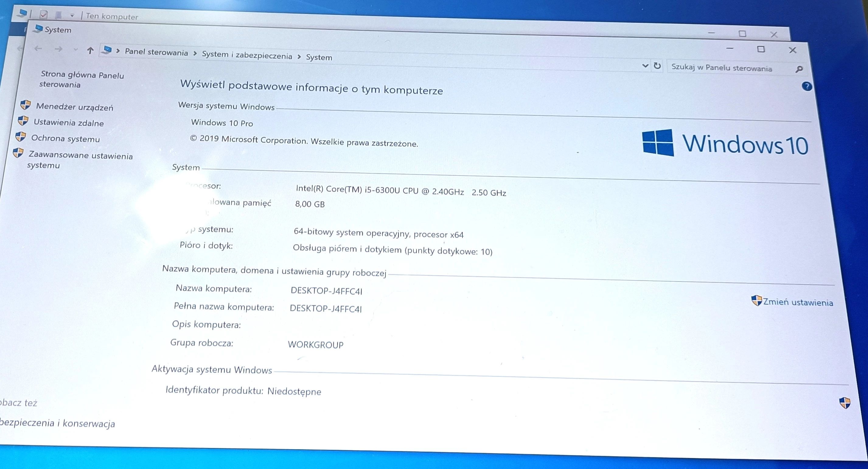Go to System i zabezpieczenia breadcrumb
The width and height of the screenshot is (868, 469).
tap(247, 55)
